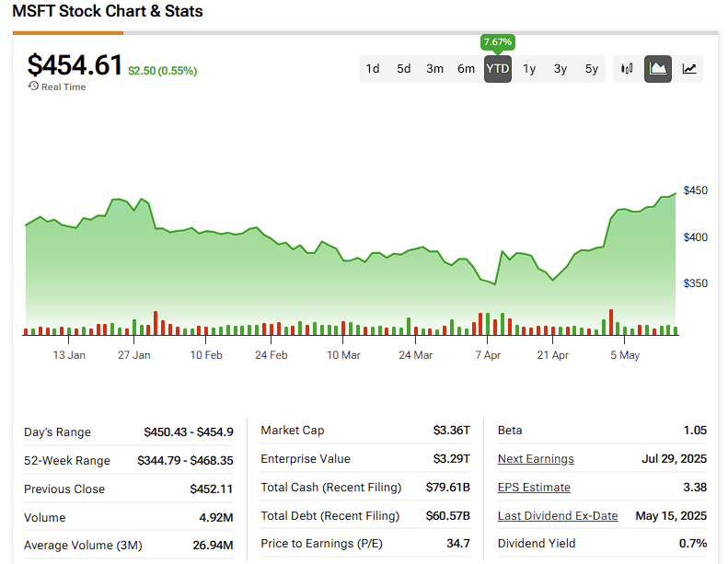Screen dimensions: 728x564
Task: Click the Enterprise Value $3.29T
Action: point(452,458)
